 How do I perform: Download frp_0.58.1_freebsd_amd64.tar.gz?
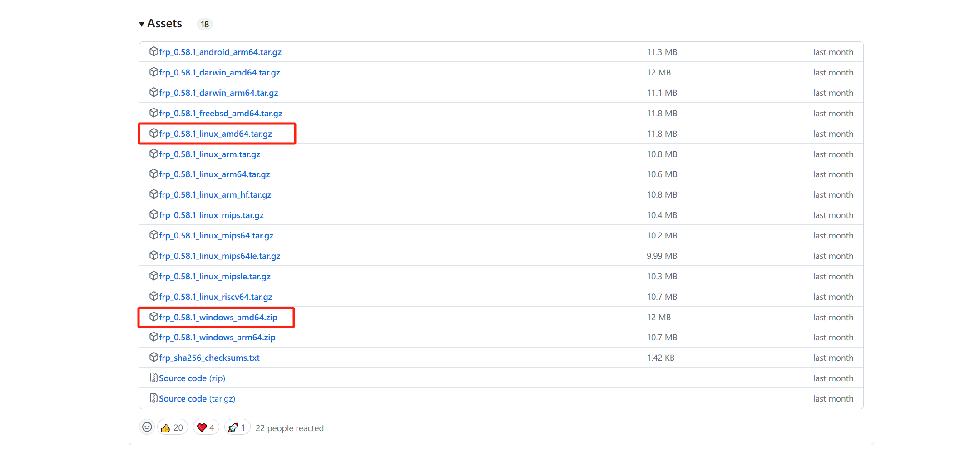point(221,114)
